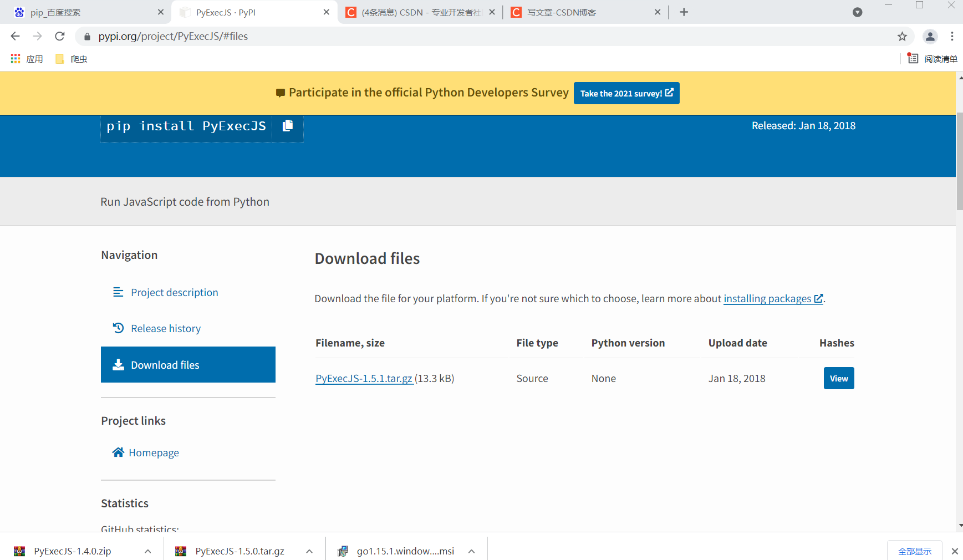Switch to the pip_百度搜索 tab
Image resolution: width=963 pixels, height=560 pixels.
pyautogui.click(x=83, y=12)
